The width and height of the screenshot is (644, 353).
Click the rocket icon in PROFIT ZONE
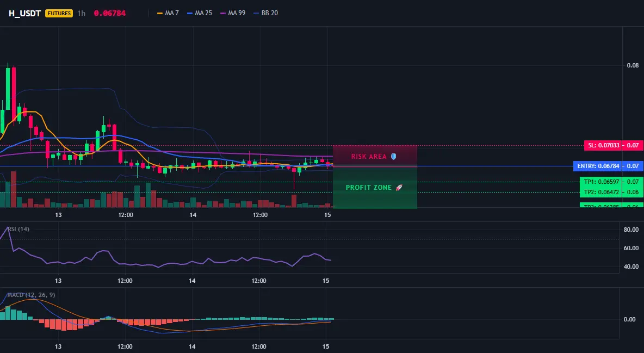point(399,188)
